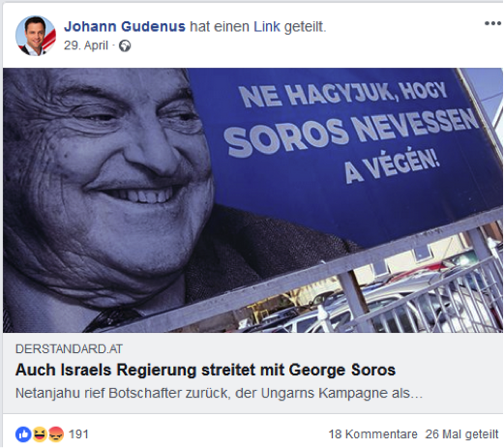Click the red Angry reaction icon
504x448 pixels.
[x=56, y=434]
